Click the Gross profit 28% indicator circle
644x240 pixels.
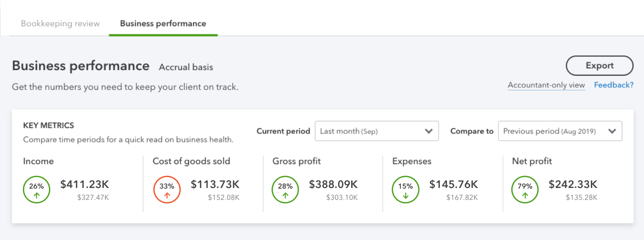285,189
